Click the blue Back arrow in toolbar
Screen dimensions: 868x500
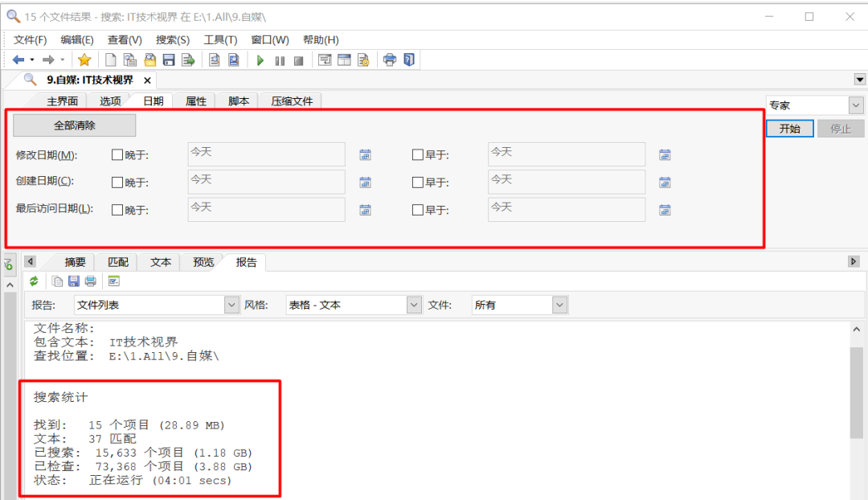[18, 59]
